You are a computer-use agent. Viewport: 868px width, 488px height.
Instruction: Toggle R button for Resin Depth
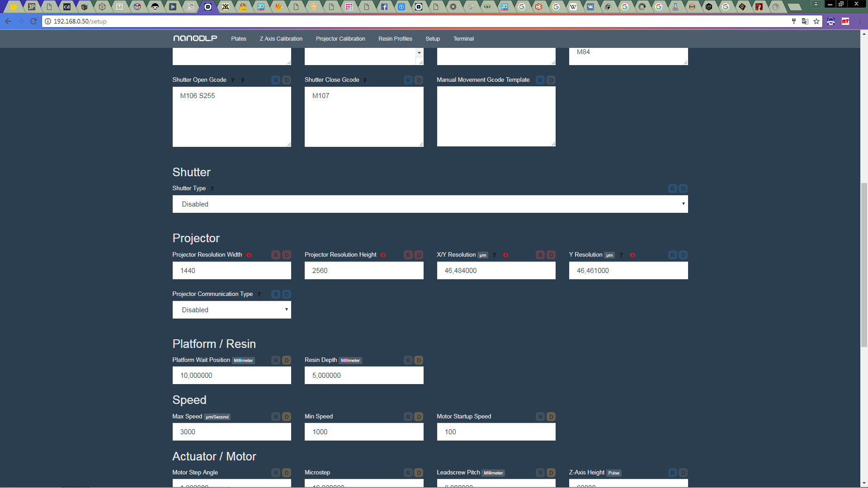(x=408, y=360)
